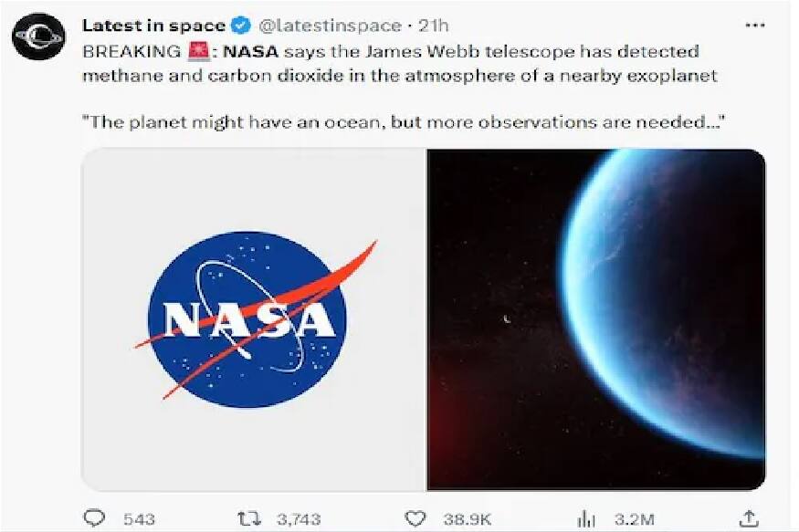Screen dimensions: 799x532
Task: Open the tweet via 21h timestamp
Action: [433, 26]
